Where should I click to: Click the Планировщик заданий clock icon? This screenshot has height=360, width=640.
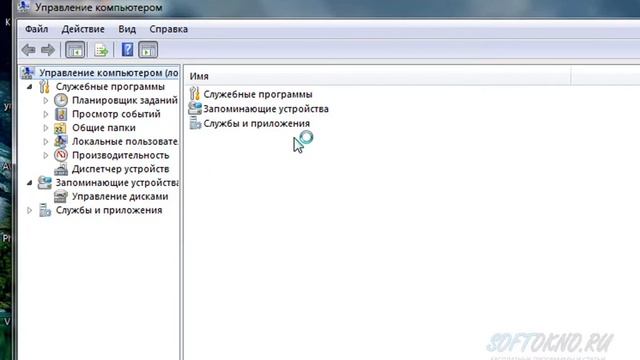[x=61, y=100]
